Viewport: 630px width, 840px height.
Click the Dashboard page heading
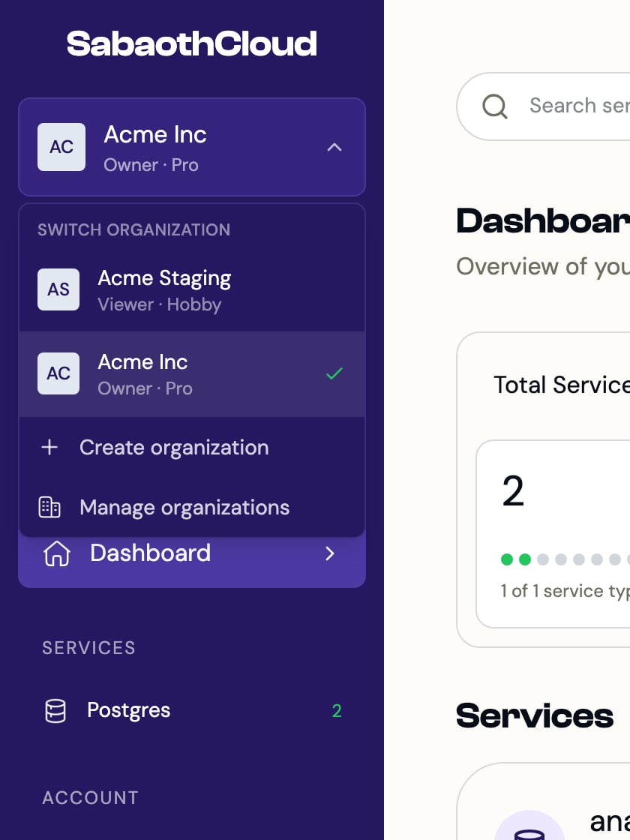coord(543,220)
